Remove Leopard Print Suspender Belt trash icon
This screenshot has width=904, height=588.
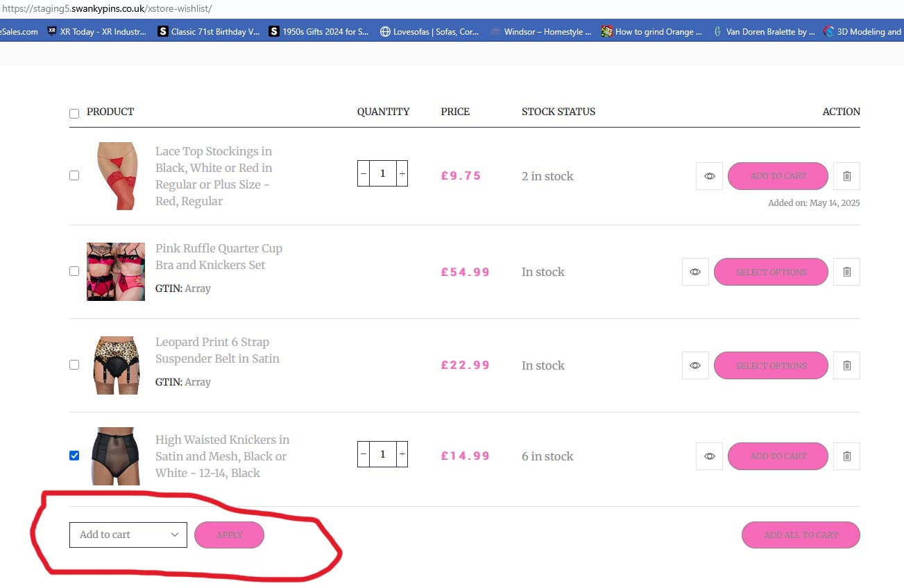846,365
